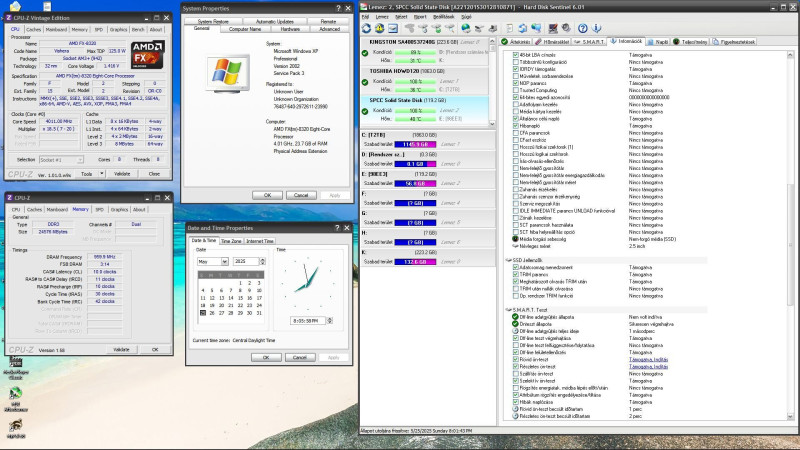Select the TOSHIBA HDWD120 disk entry
Viewport: 800px width, 450px height.
(x=424, y=80)
